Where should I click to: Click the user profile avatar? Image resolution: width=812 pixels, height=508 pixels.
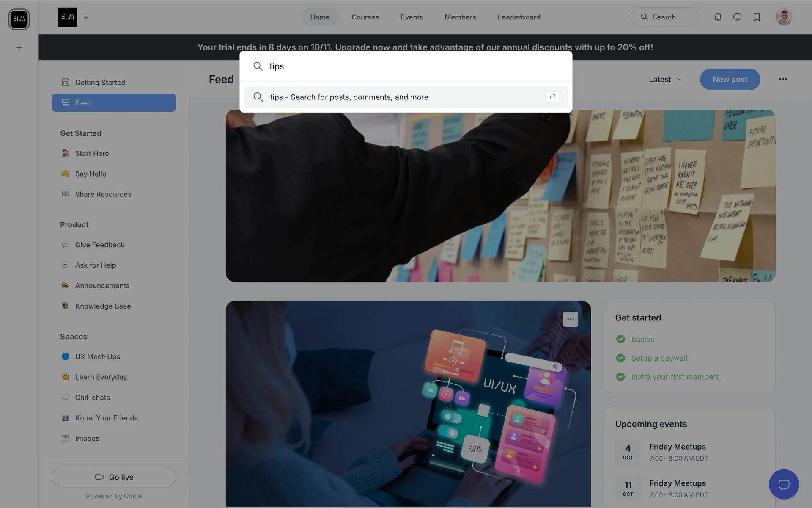[784, 17]
